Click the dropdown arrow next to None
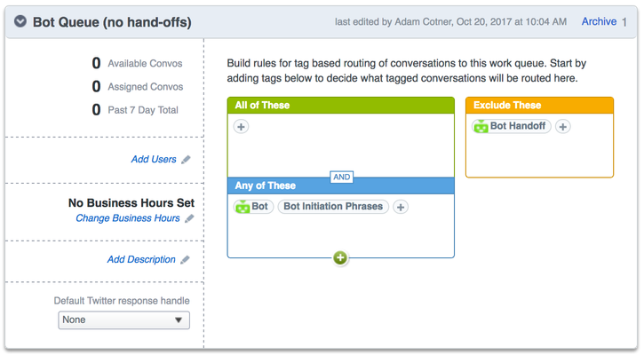 coord(179,320)
